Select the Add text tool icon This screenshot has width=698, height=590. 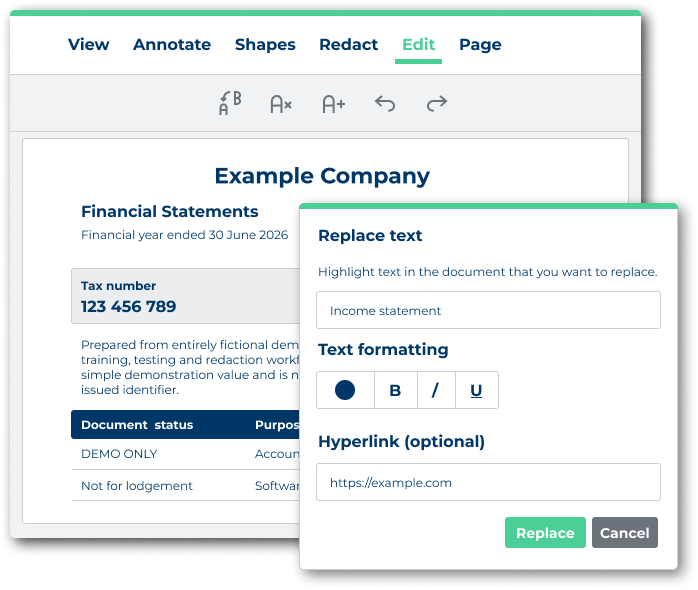(334, 104)
